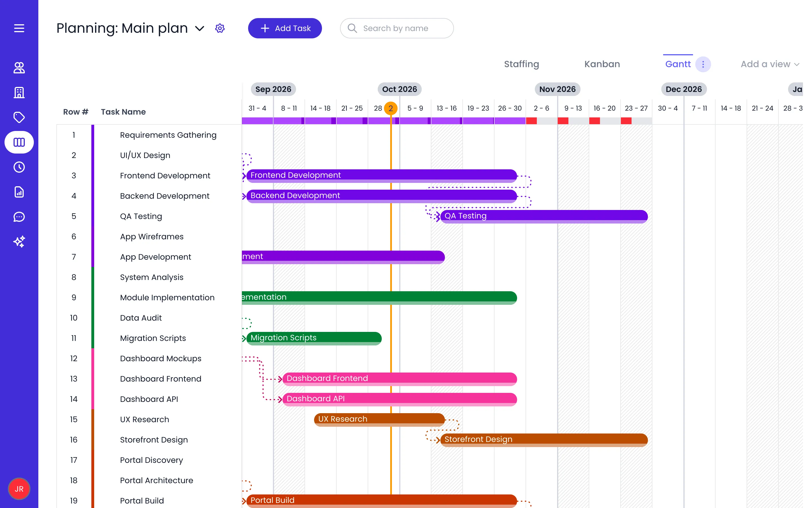812x508 pixels.
Task: Switch to the Staffing tab
Action: [x=521, y=64]
